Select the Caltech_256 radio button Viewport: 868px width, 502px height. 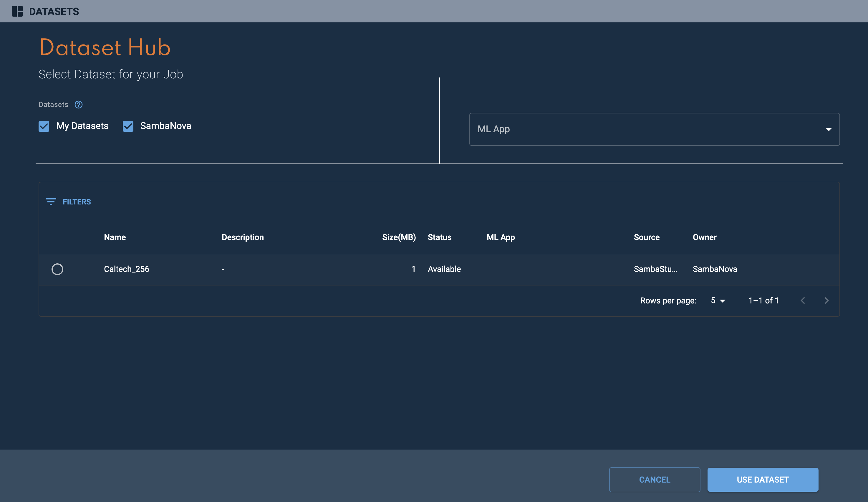[57, 268]
